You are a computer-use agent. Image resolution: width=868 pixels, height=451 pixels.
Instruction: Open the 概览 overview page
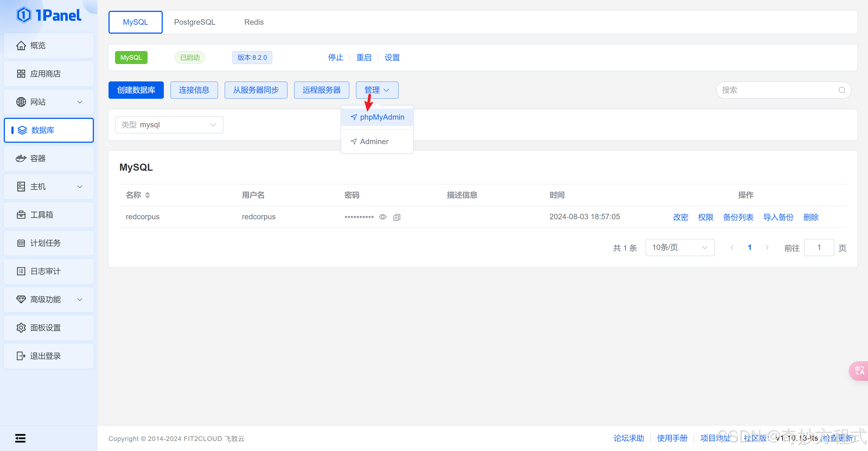click(49, 46)
